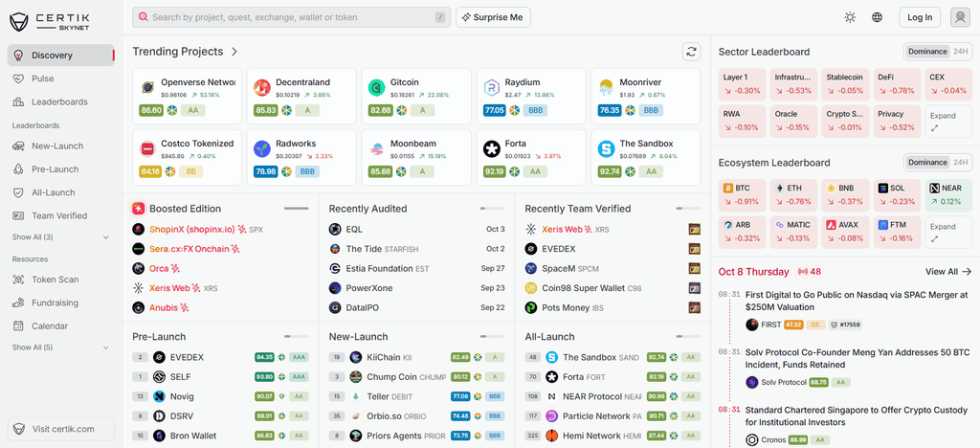Click the Log In button
Image resolution: width=980 pixels, height=448 pixels.
[x=920, y=17]
